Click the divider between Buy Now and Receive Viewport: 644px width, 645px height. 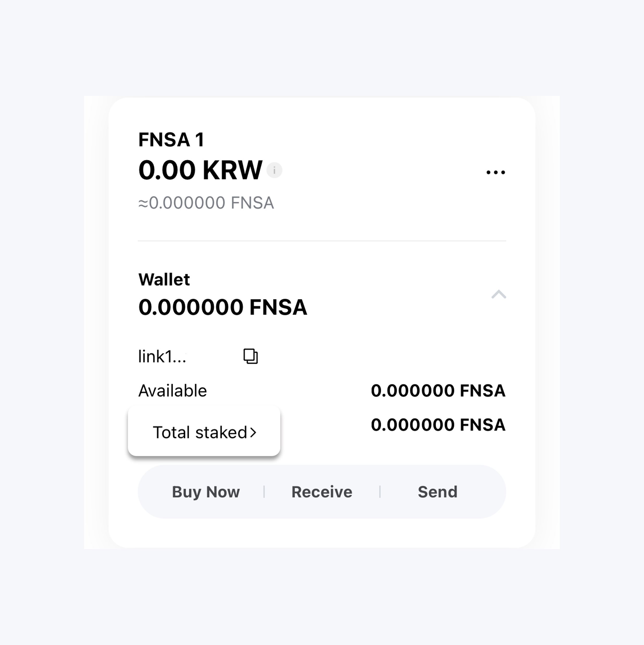coord(264,492)
